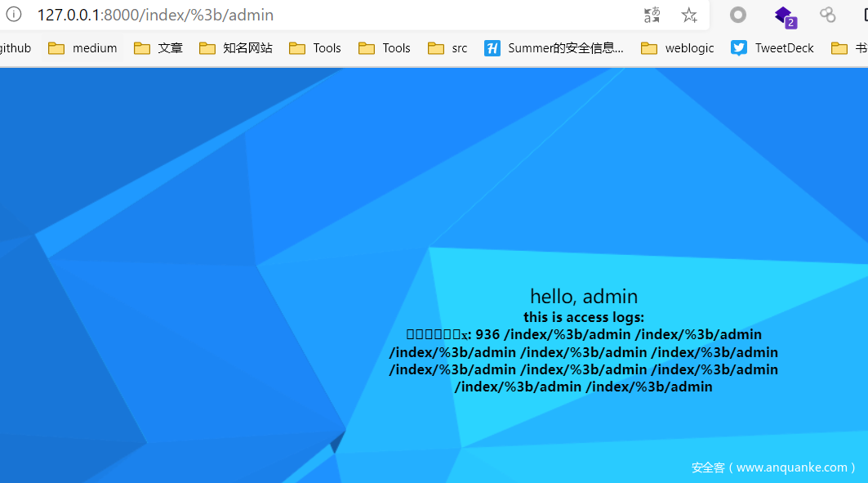868x483 pixels.
Task: Click the blue Twitter icon for TweetDeck
Action: coord(739,48)
